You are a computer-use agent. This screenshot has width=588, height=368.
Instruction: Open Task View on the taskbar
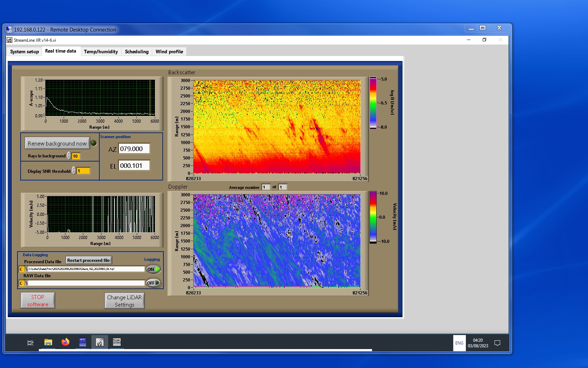30,343
